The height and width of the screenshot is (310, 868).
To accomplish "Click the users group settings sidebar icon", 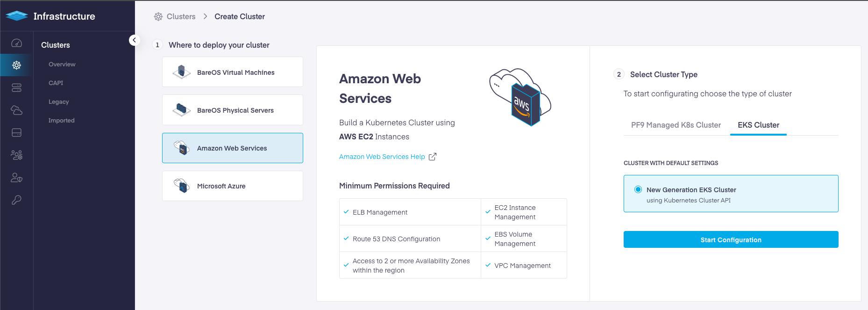I will click(16, 155).
